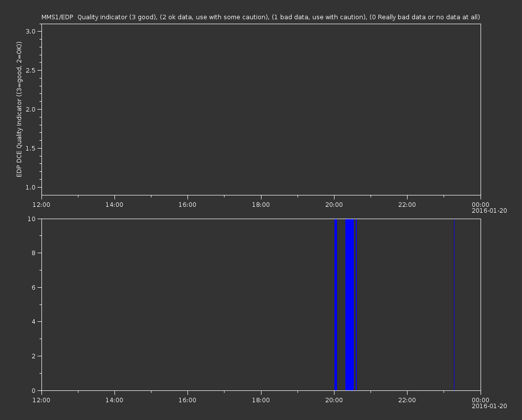Click the 16:00 label under the lower plot

[x=187, y=400]
